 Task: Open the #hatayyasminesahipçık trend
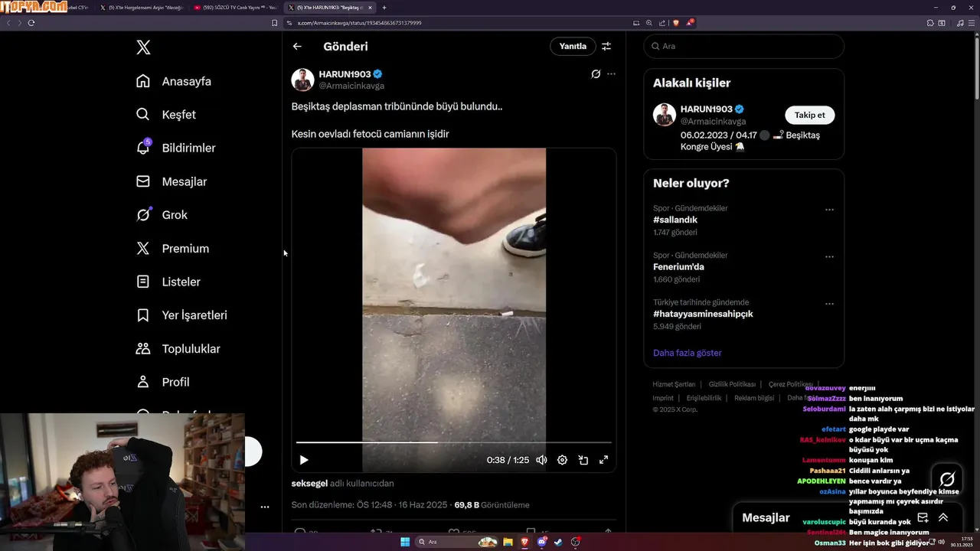point(703,314)
